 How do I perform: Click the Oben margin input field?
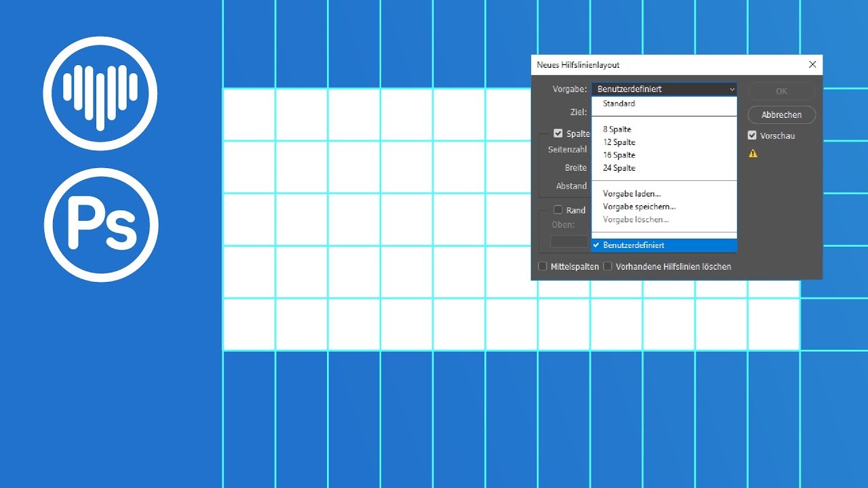tap(569, 241)
